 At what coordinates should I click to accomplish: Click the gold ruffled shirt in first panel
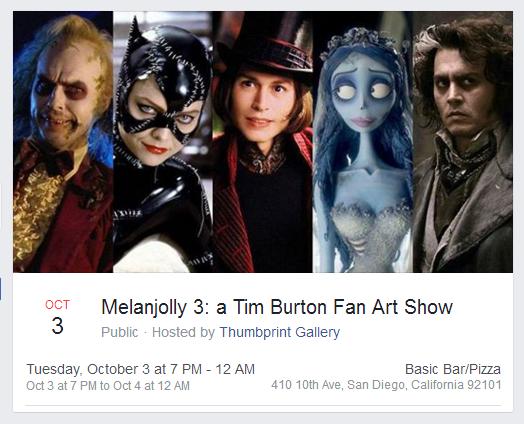click(37, 214)
